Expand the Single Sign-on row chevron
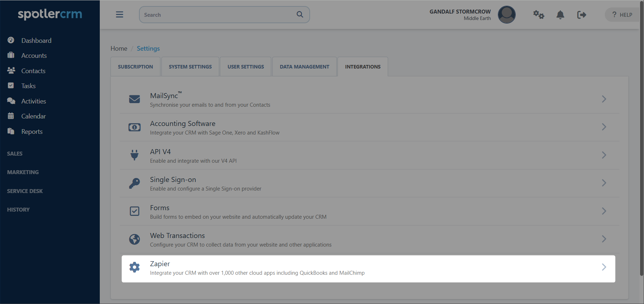The height and width of the screenshot is (304, 644). click(x=604, y=183)
